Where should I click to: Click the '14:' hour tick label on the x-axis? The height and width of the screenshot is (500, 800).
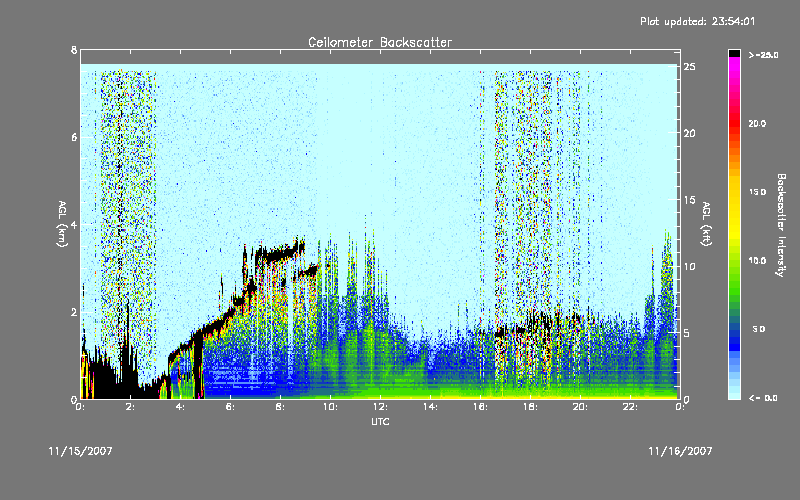[431, 407]
